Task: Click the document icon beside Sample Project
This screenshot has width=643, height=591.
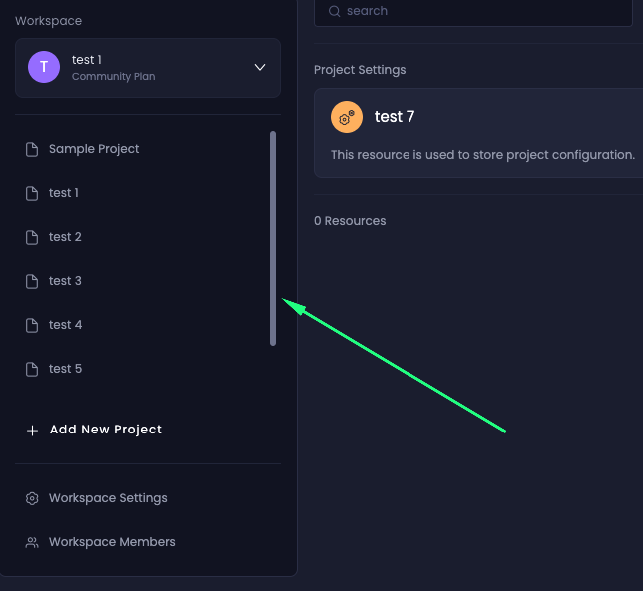Action: 32,149
